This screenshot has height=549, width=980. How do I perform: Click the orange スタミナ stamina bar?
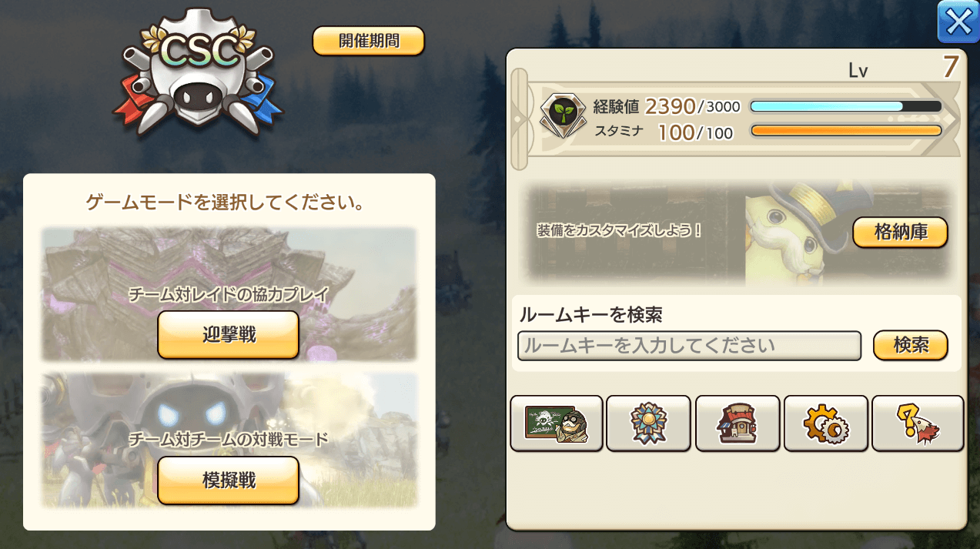click(x=845, y=131)
